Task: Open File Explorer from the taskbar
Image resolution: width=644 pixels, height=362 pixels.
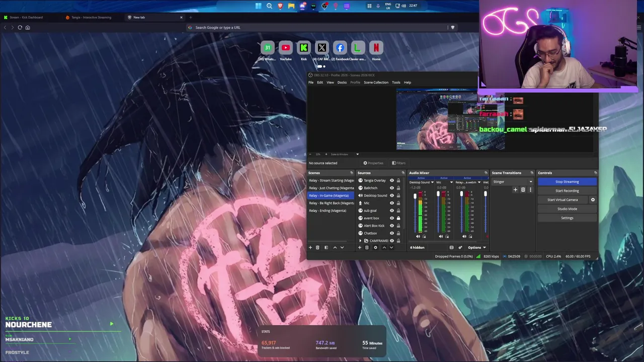Action: (291, 6)
